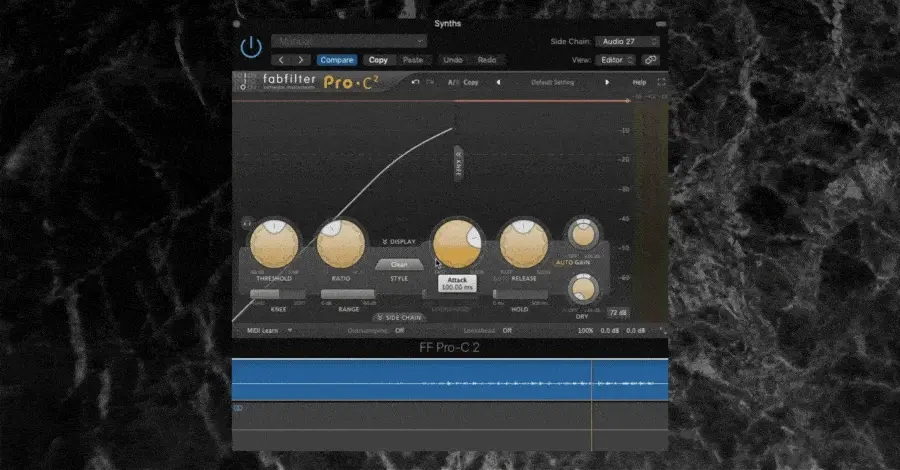The height and width of the screenshot is (470, 900).
Task: Toggle MIDI Learn
Action: [262, 331]
